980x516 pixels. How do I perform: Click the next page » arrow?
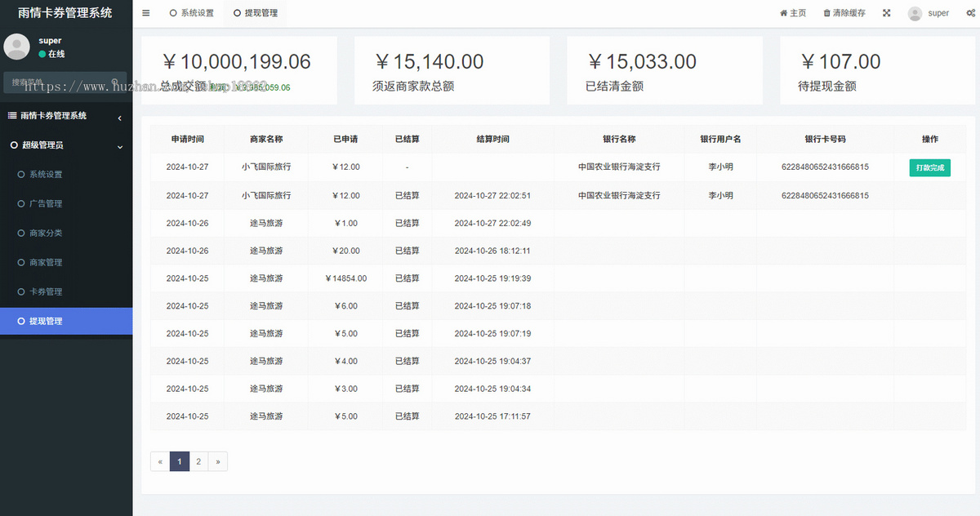[x=217, y=461]
